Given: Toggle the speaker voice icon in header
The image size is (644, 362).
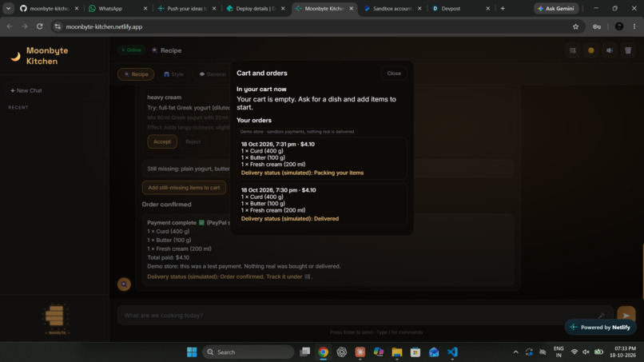Looking at the screenshot, I should click(x=610, y=50).
